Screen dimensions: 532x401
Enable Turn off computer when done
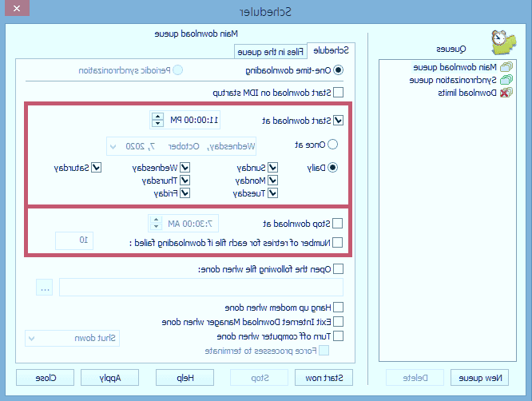pyautogui.click(x=338, y=336)
